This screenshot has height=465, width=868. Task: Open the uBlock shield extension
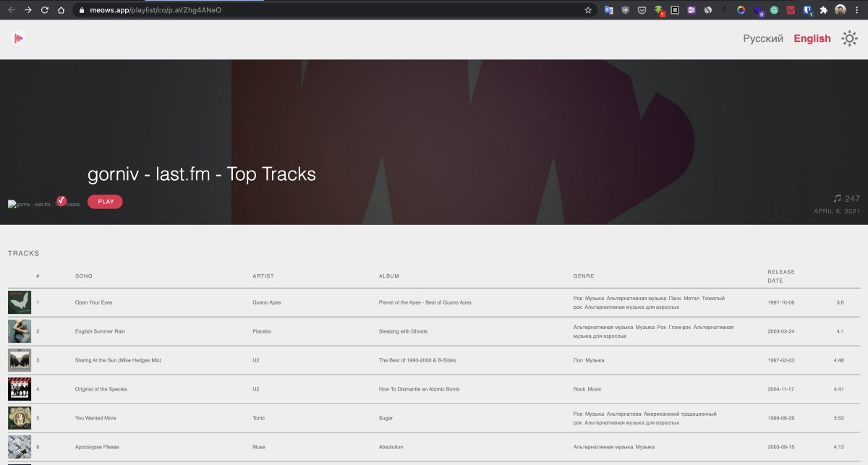pos(626,10)
